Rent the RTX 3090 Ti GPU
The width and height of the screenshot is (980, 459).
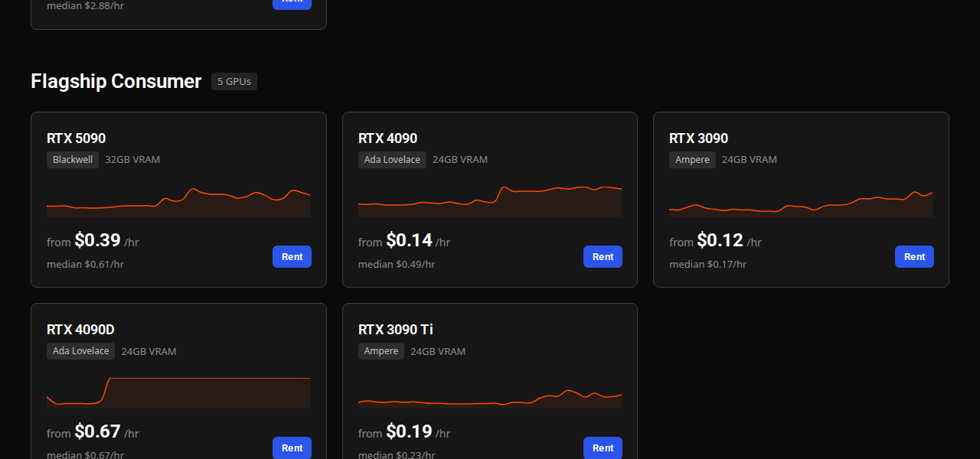[603, 448]
